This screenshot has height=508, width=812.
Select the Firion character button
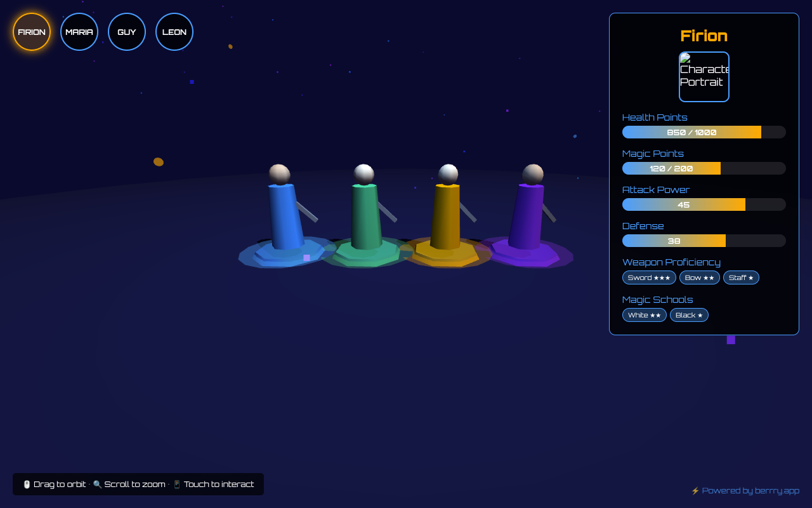[x=32, y=32]
